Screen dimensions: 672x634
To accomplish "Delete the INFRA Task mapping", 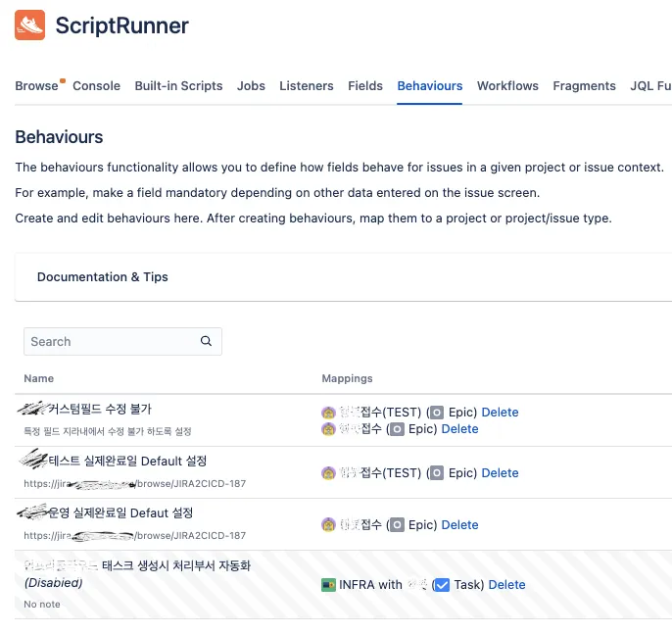I will (507, 585).
